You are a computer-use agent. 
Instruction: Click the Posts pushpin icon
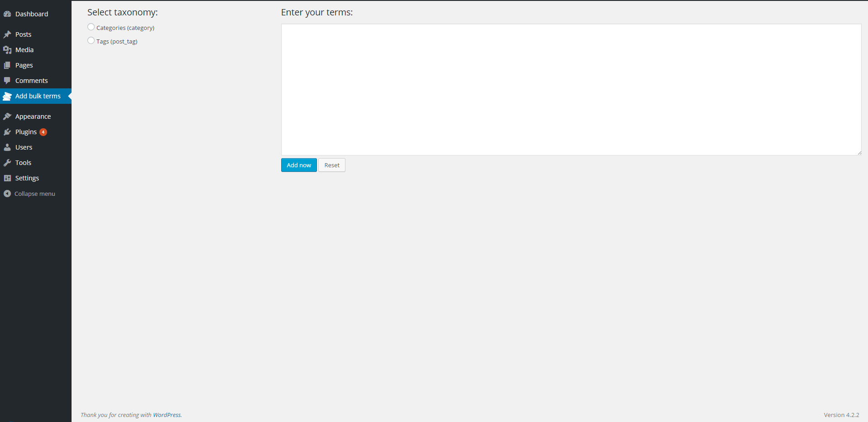coord(7,34)
